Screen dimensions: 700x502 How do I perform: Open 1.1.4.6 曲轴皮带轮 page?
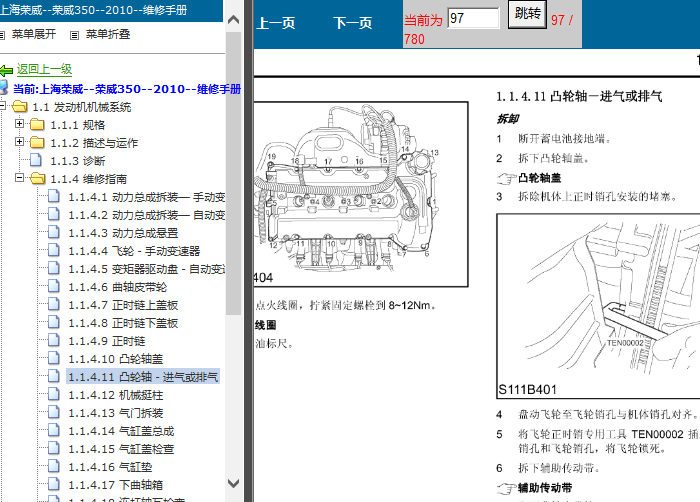(x=117, y=287)
